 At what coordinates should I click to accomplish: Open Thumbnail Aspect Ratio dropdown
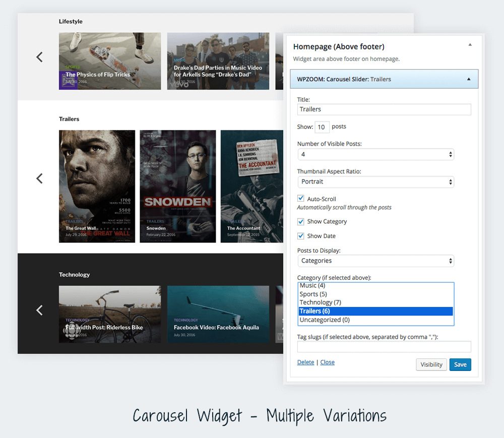(x=375, y=182)
